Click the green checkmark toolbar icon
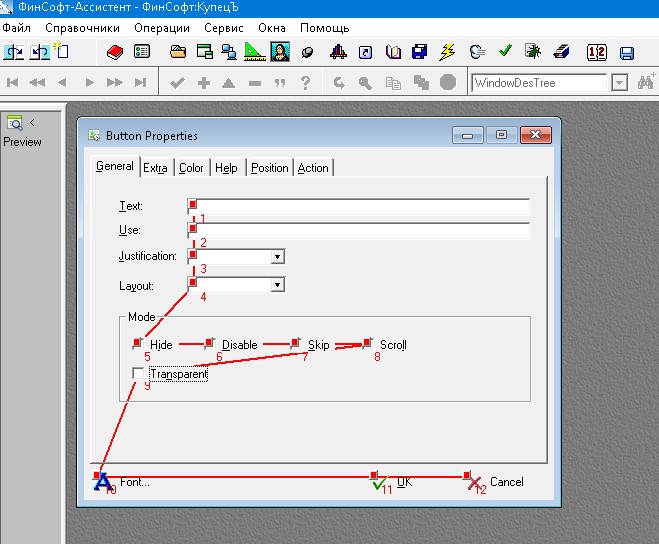659x544 pixels. click(x=505, y=51)
